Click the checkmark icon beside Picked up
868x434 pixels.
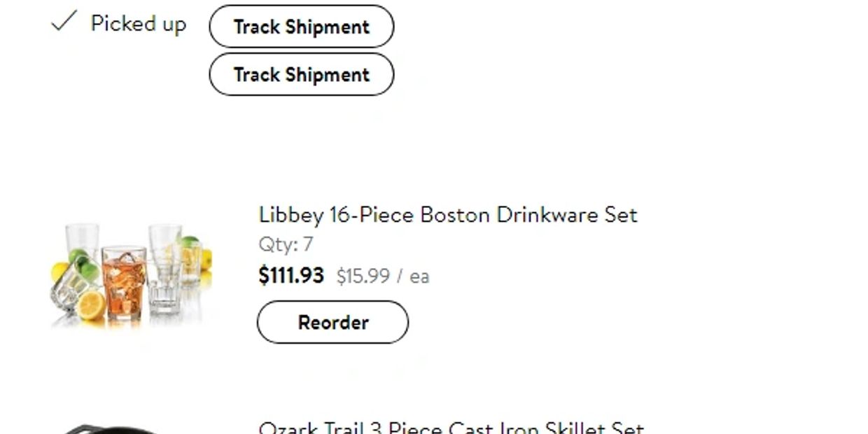click(62, 22)
